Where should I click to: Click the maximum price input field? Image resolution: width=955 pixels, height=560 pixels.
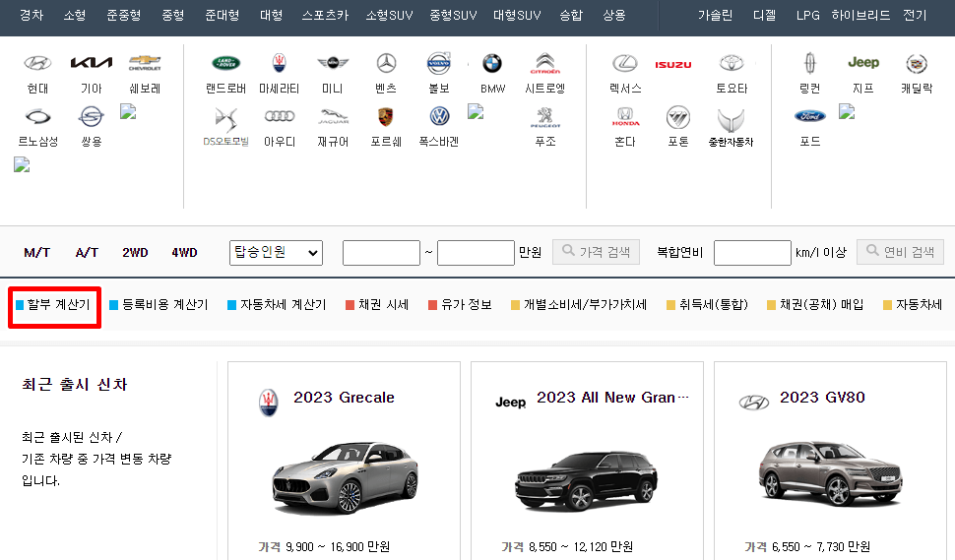pos(476,253)
